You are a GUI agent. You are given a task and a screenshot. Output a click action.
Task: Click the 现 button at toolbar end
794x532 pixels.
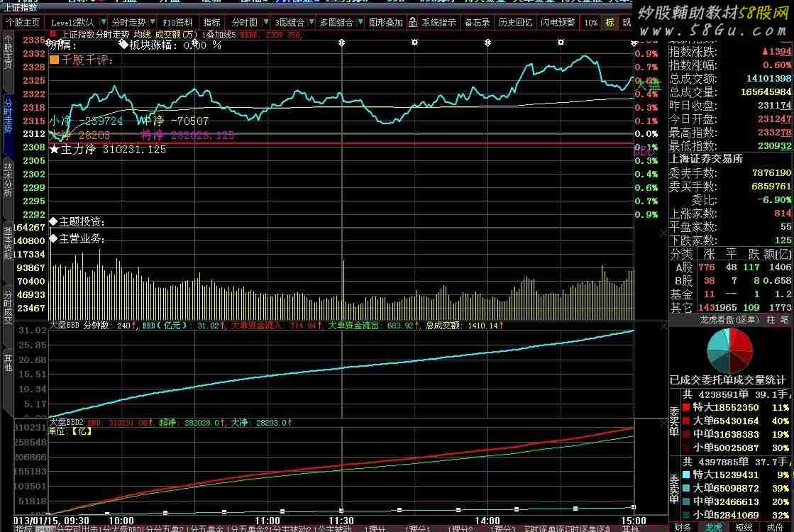click(x=627, y=23)
